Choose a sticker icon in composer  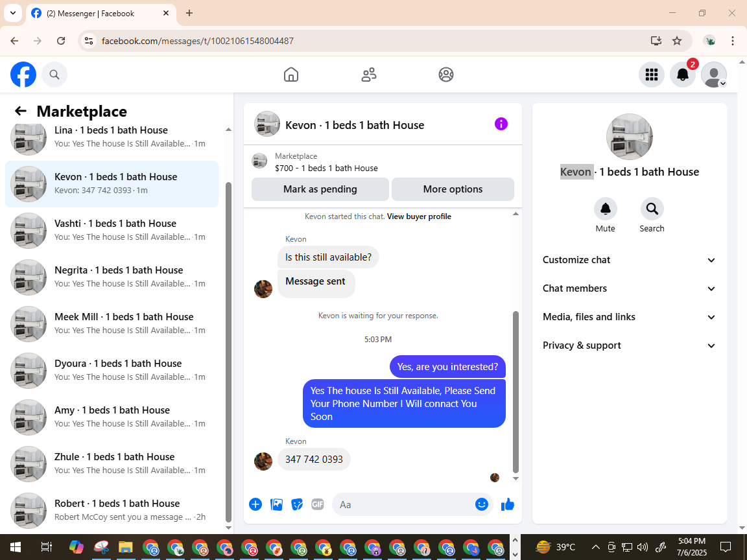click(297, 504)
